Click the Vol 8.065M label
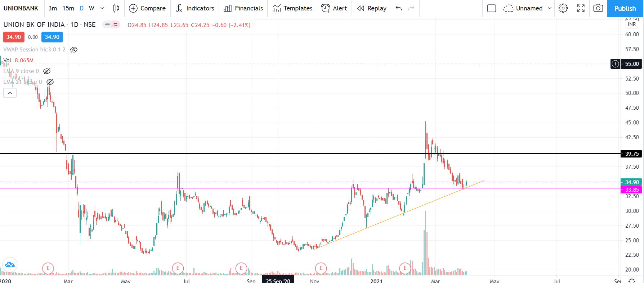The width and height of the screenshot is (644, 283). point(18,60)
